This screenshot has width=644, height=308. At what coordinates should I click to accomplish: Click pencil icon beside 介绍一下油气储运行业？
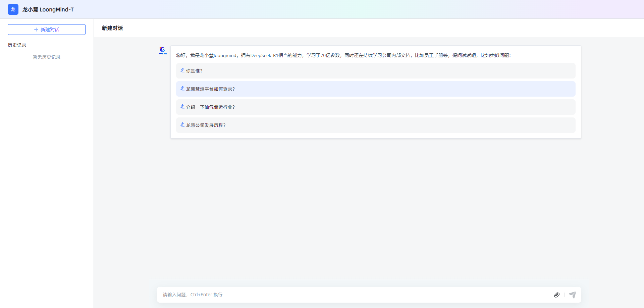pos(182,107)
